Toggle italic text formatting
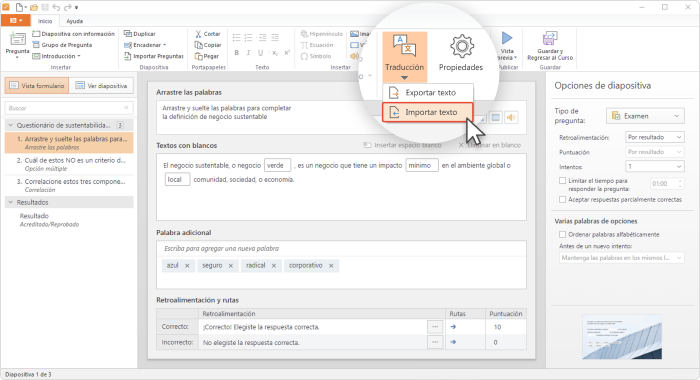The image size is (700, 380). coord(249,53)
